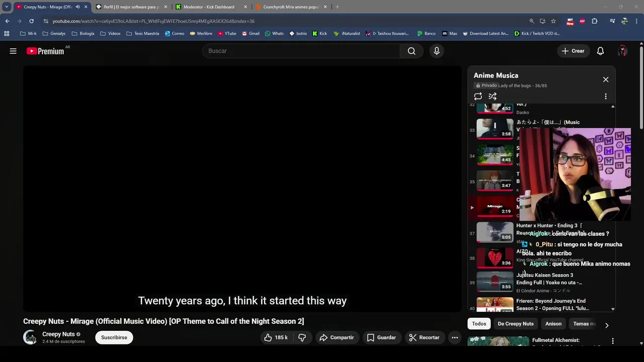The height and width of the screenshot is (362, 644).
Task: Close the Creepy Nuts browser tab
Action: coord(86,7)
